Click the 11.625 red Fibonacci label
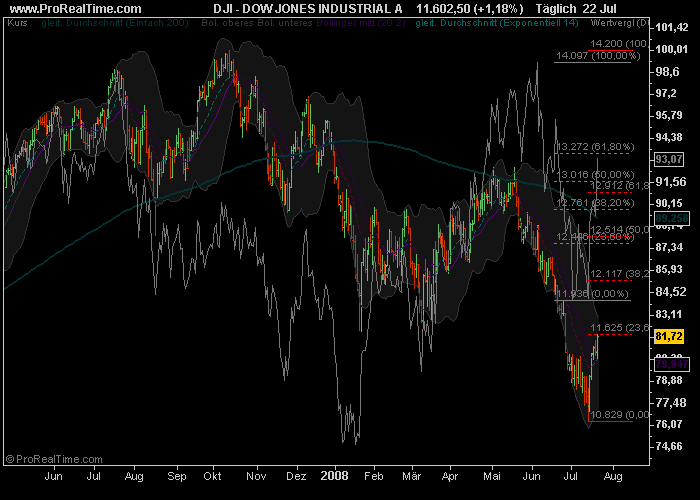 [619, 328]
